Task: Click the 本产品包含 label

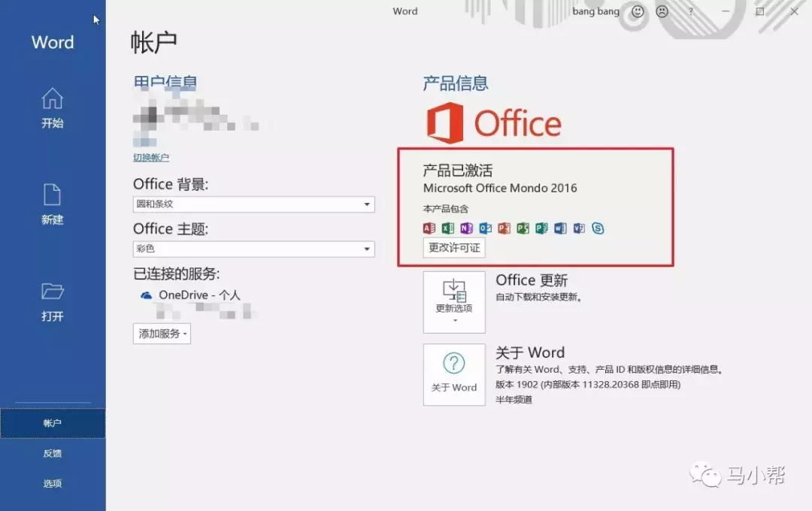Action: point(446,209)
